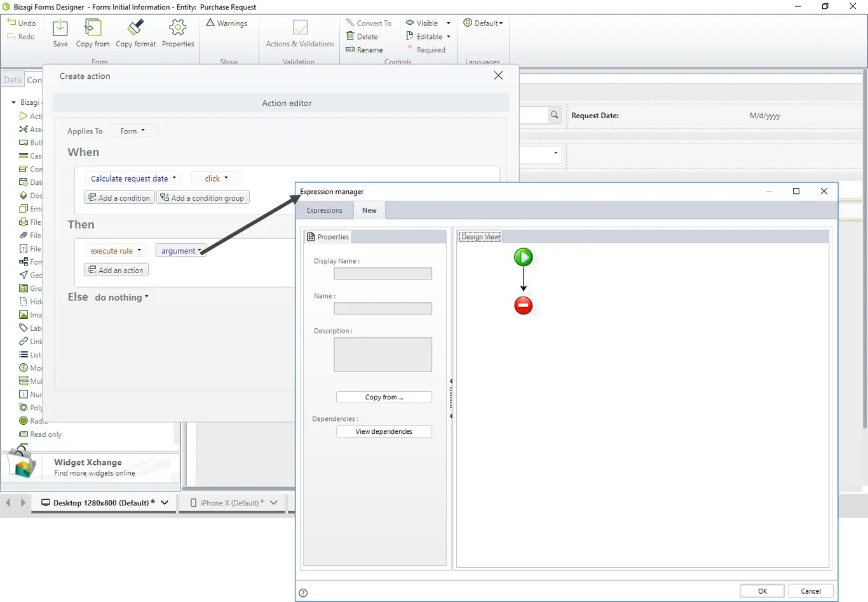Click the magnifier search icon on the form

555,115
